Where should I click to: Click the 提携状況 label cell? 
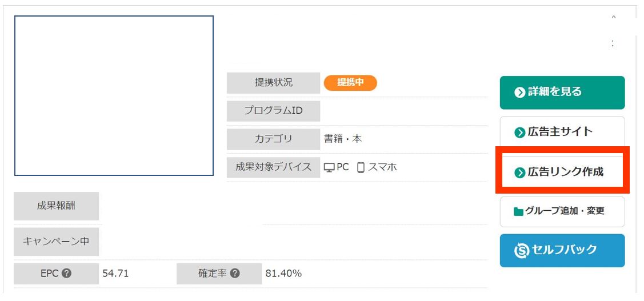pos(273,83)
